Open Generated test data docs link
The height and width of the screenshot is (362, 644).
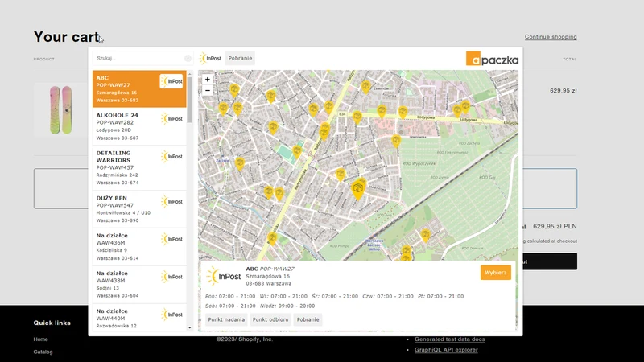[450, 339]
